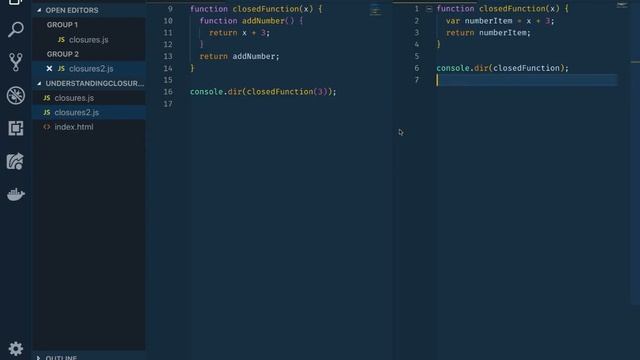Click the JS icon beside closures.js in folder

[47, 98]
